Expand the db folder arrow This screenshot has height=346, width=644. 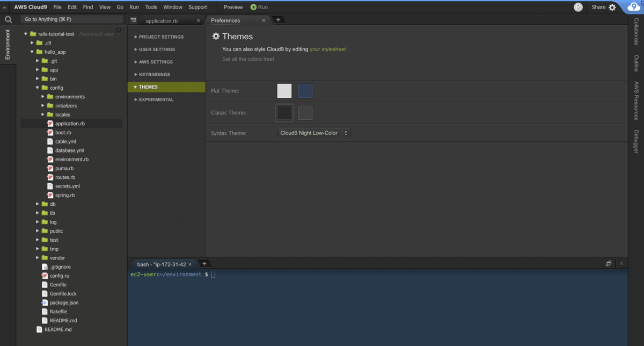(38, 204)
